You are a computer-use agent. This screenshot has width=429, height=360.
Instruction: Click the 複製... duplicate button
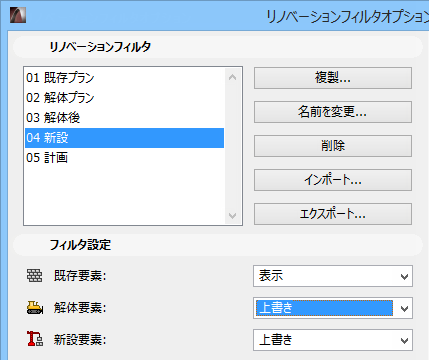[x=333, y=78]
